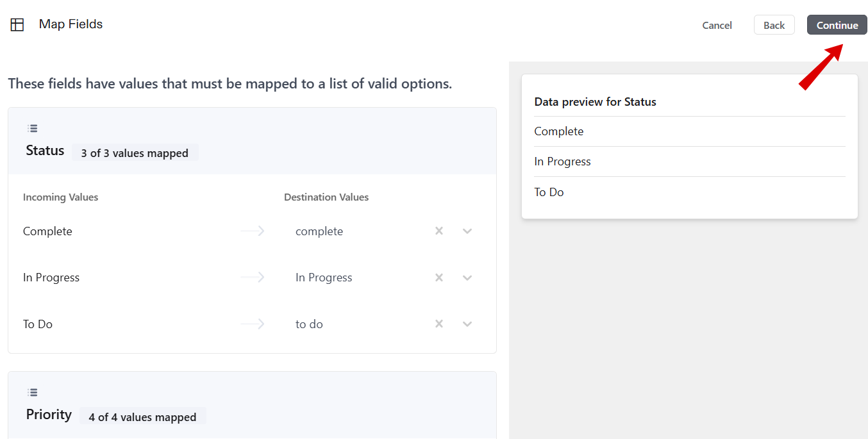Expand the to do destination dropdown
The image size is (868, 439).
tap(467, 324)
